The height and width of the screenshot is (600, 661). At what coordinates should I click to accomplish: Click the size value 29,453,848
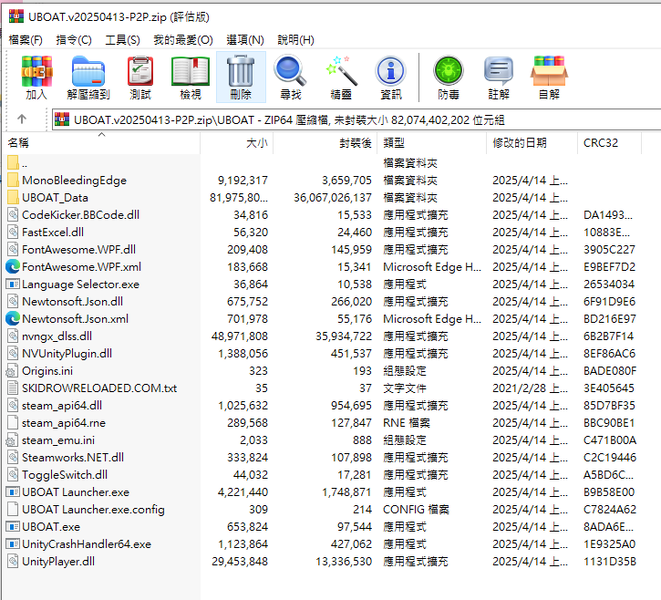[x=239, y=561]
